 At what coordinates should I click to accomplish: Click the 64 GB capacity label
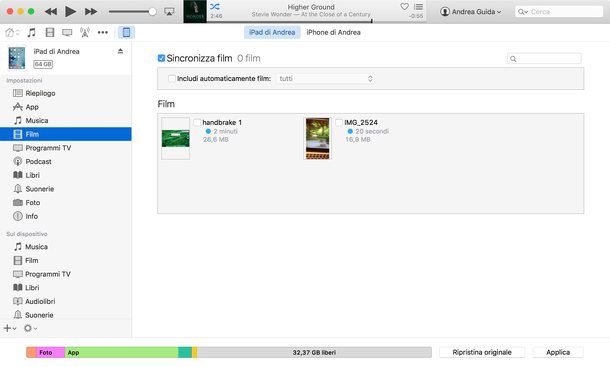[43, 64]
